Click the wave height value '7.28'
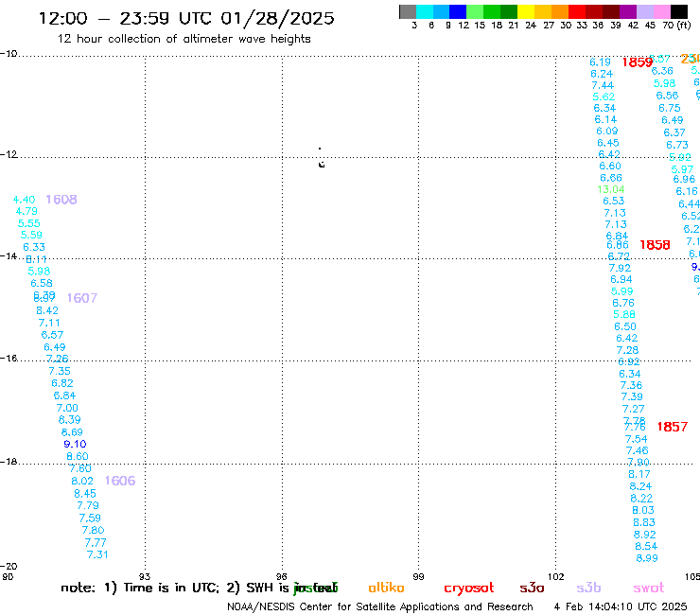 point(627,350)
